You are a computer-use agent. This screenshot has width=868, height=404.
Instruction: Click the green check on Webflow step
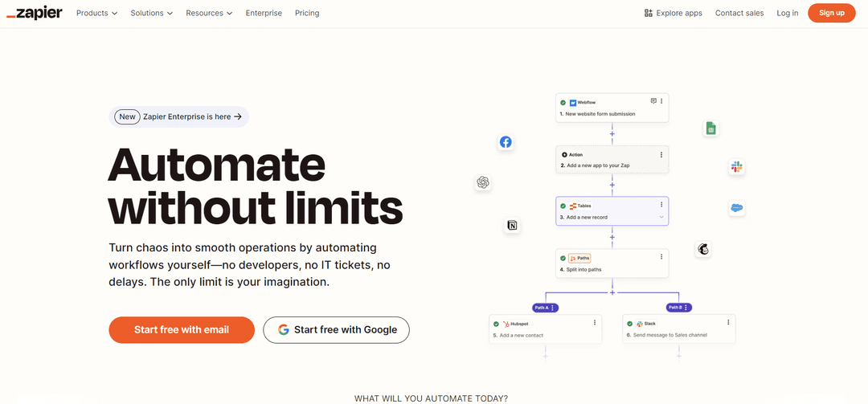click(x=563, y=102)
